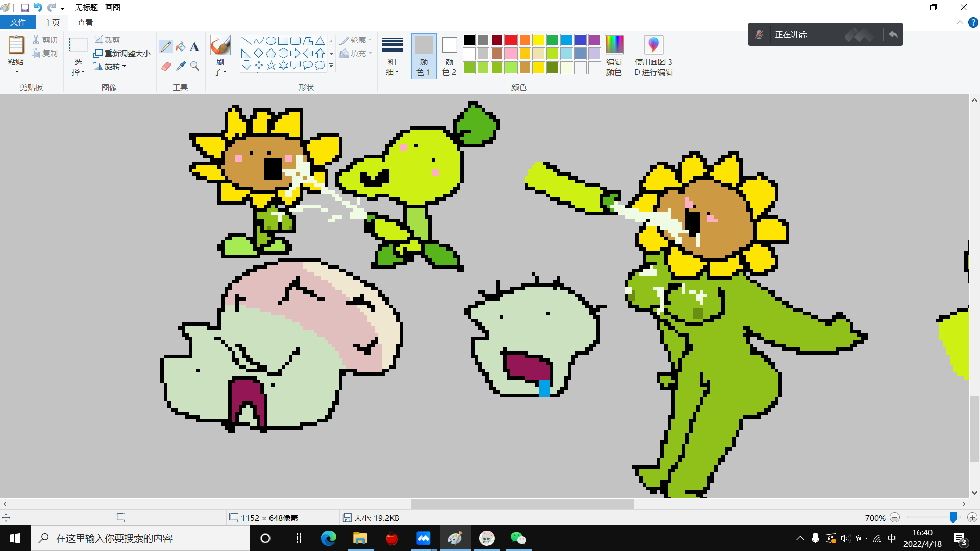Click the Paste (粘贴) clipboard icon
Screen dimensions: 980x551
click(x=16, y=45)
